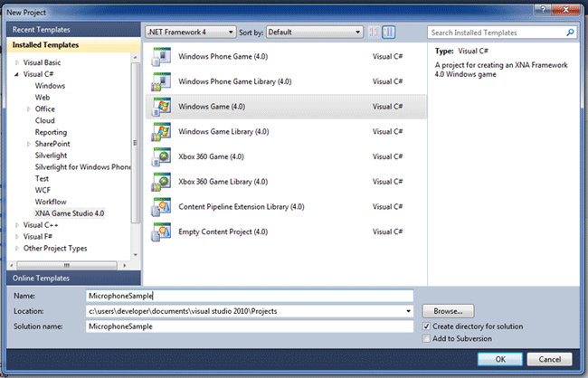Choose the Windows Game (4.0) template icon

coord(161,107)
